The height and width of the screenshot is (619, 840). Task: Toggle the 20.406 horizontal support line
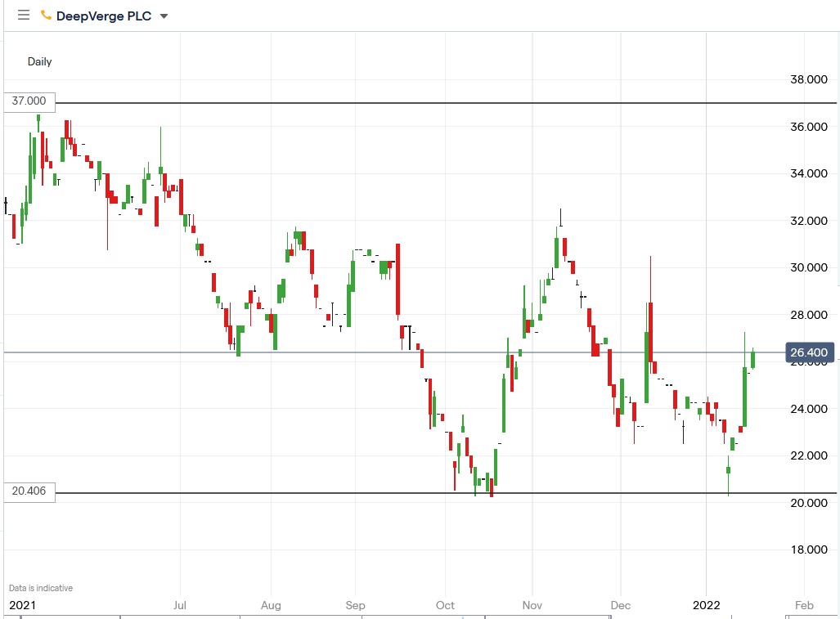tap(409, 494)
